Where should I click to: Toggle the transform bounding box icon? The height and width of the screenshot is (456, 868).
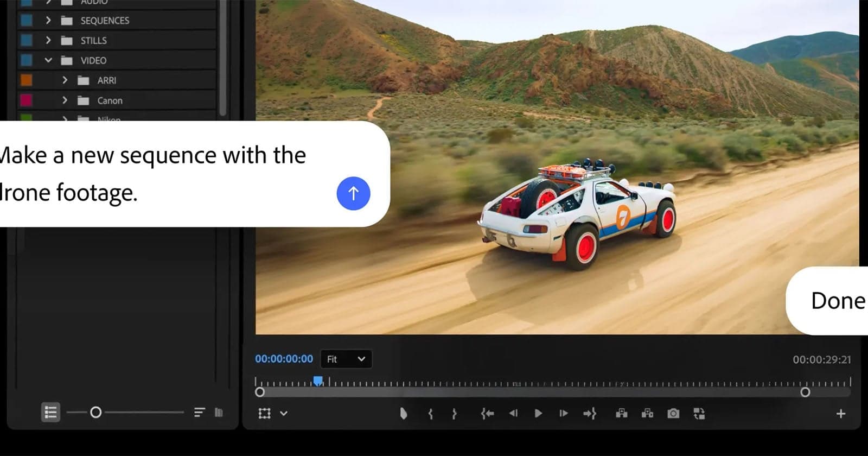(265, 414)
